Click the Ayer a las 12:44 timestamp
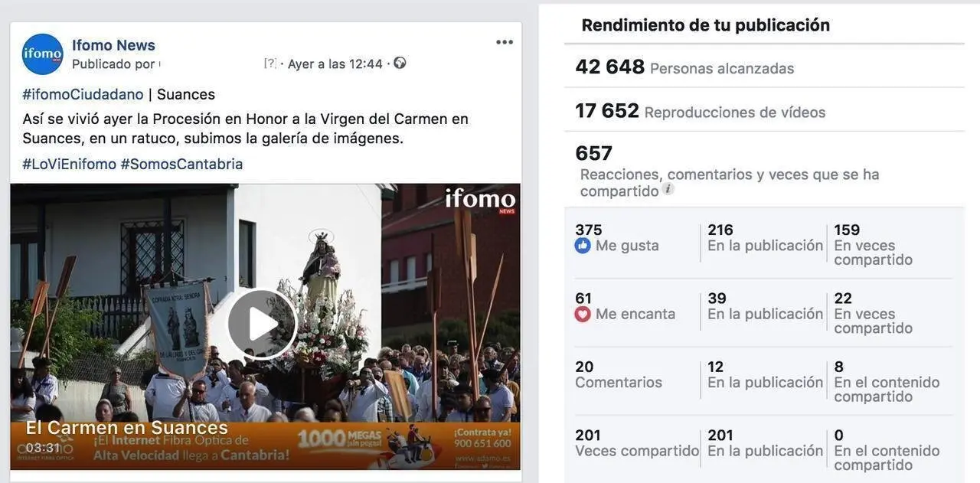980x483 pixels. (x=335, y=64)
